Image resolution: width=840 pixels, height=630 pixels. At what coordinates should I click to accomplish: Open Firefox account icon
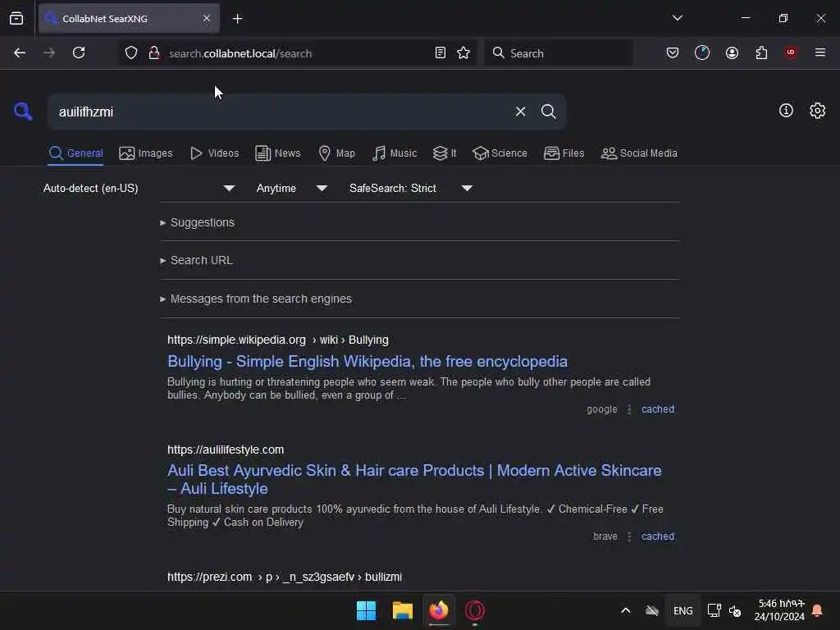point(732,52)
